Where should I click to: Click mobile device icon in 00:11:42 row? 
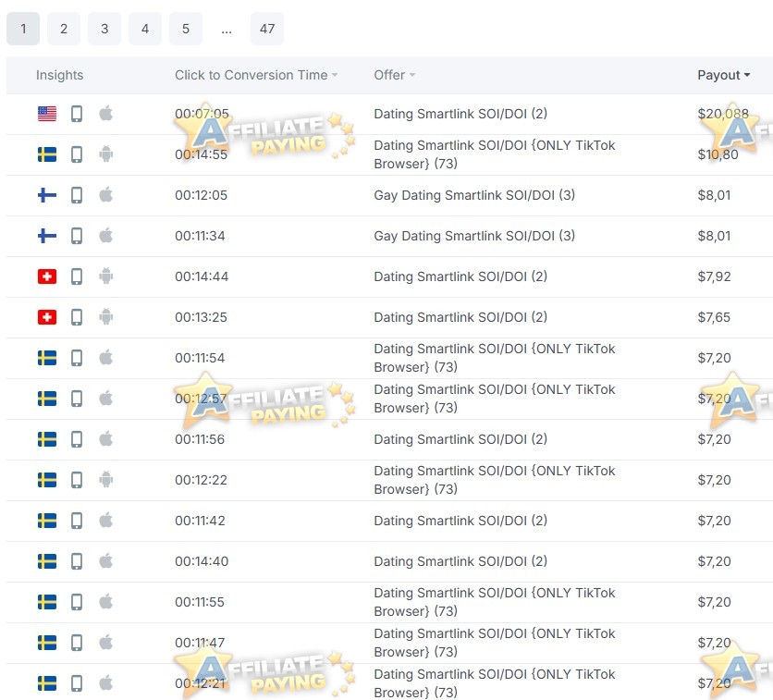click(77, 521)
